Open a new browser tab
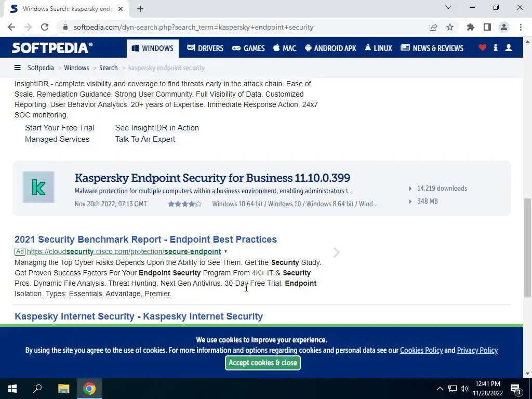This screenshot has width=532, height=399. tap(140, 9)
